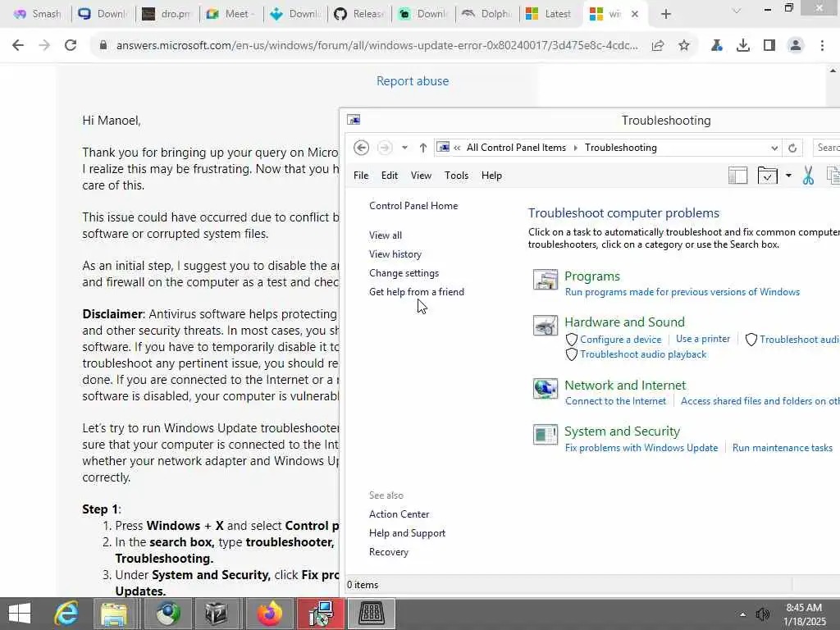Viewport: 840px width, 630px height.
Task: Click All Control Panel Items breadcrumb
Action: (516, 148)
